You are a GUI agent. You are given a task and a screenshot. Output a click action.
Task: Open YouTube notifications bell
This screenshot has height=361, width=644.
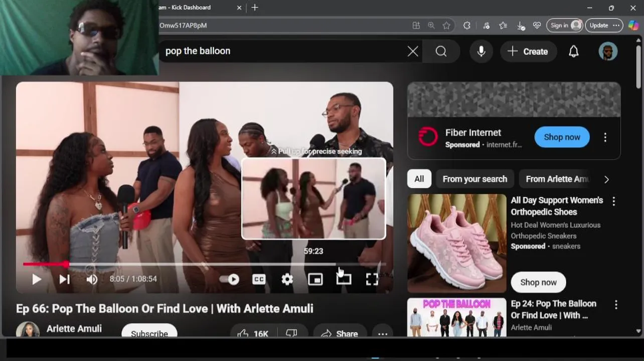coord(574,51)
